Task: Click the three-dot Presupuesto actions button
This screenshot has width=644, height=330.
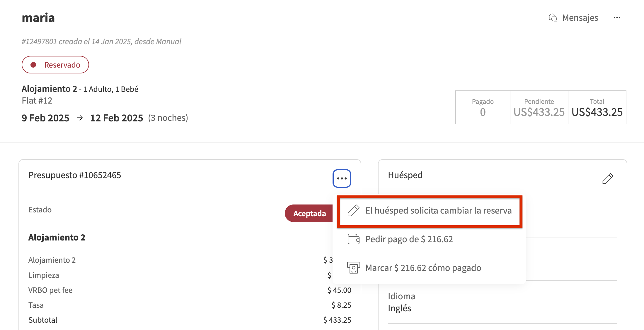Action: [342, 178]
